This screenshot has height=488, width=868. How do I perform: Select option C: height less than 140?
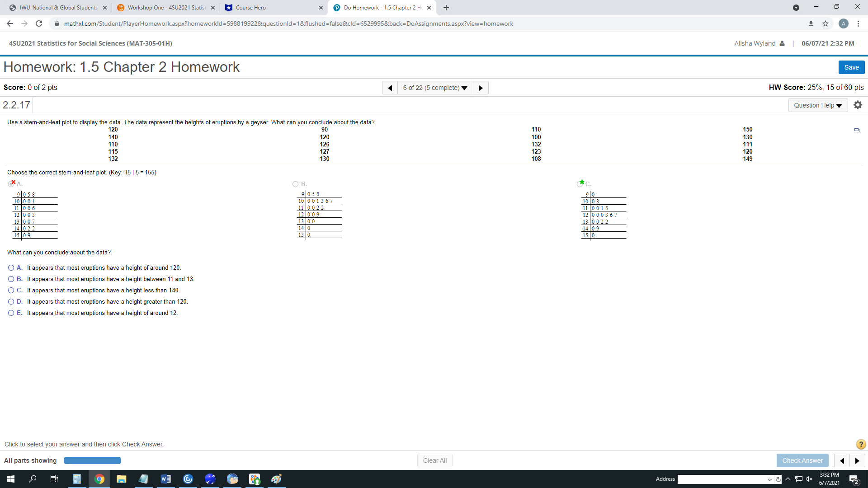click(11, 291)
